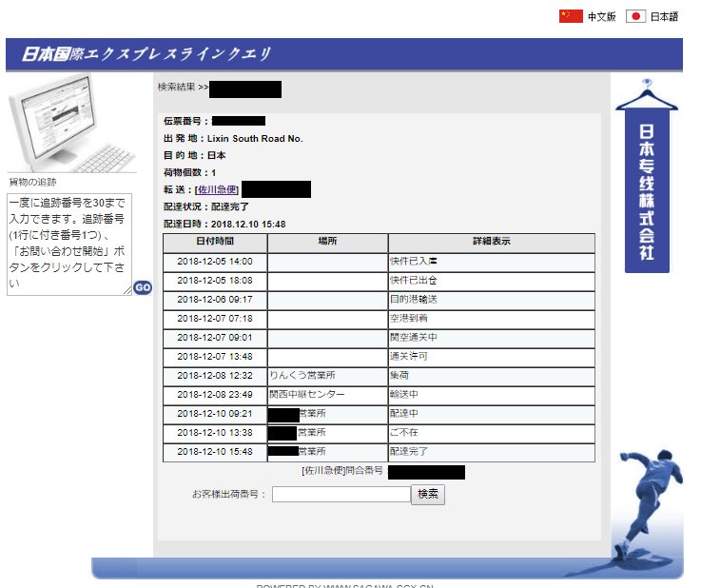Focus the tracking numbers textarea
The width and height of the screenshot is (701, 588).
click(x=69, y=245)
